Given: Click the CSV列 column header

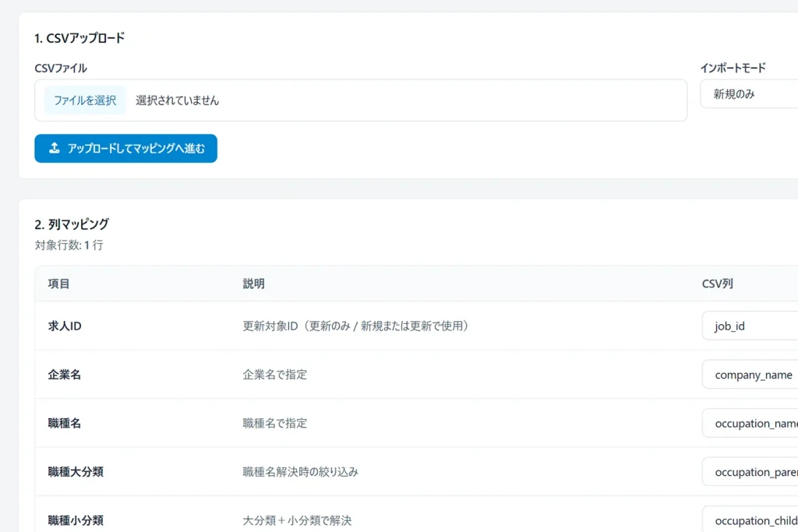Looking at the screenshot, I should coord(717,284).
